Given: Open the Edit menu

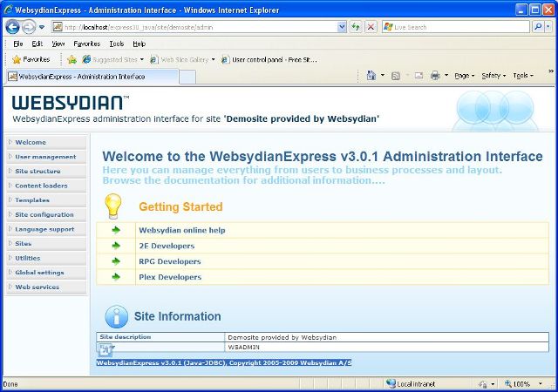Looking at the screenshot, I should coord(37,44).
